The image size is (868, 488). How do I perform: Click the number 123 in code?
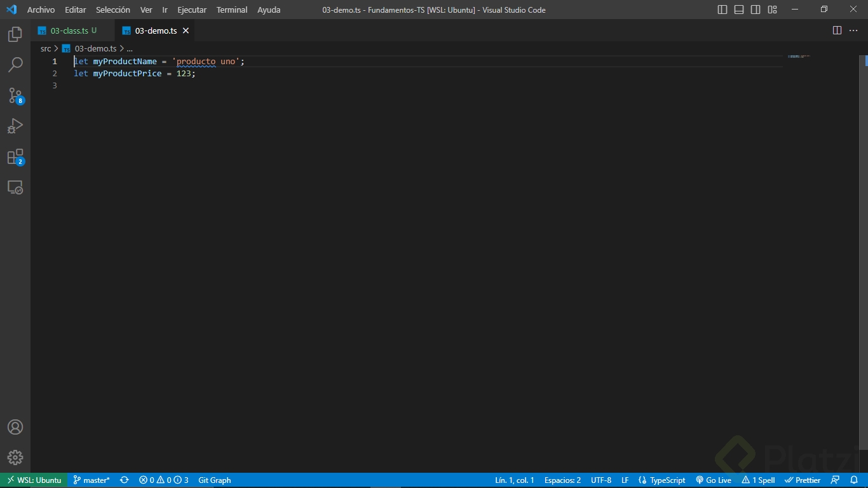pyautogui.click(x=184, y=74)
